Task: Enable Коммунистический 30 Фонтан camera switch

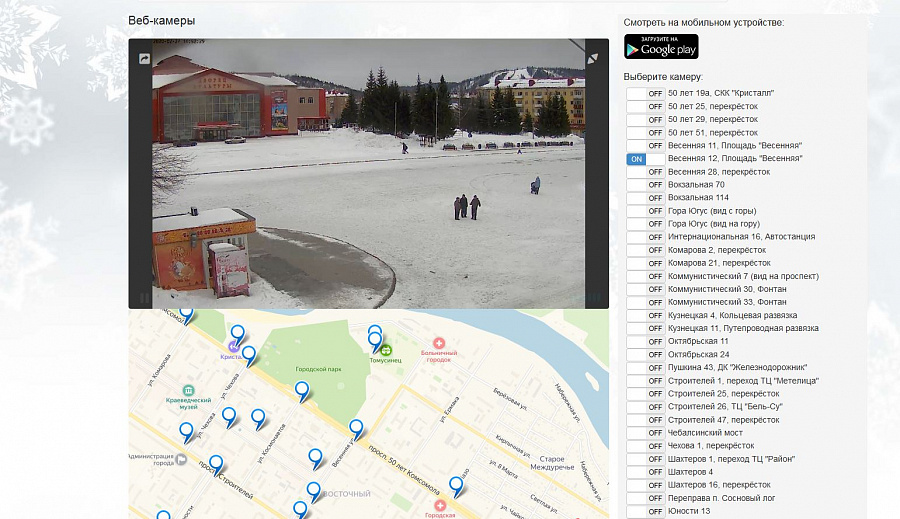Action: pyautogui.click(x=646, y=289)
